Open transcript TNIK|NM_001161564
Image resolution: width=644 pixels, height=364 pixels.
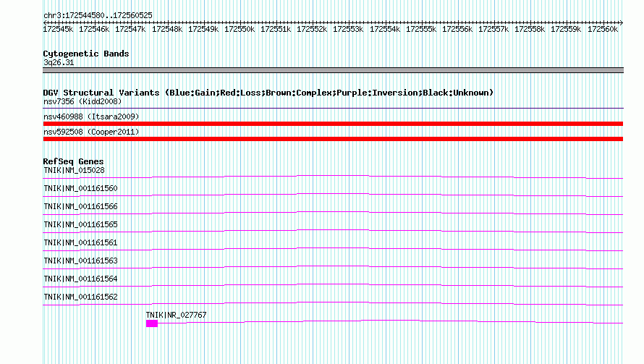coord(80,279)
